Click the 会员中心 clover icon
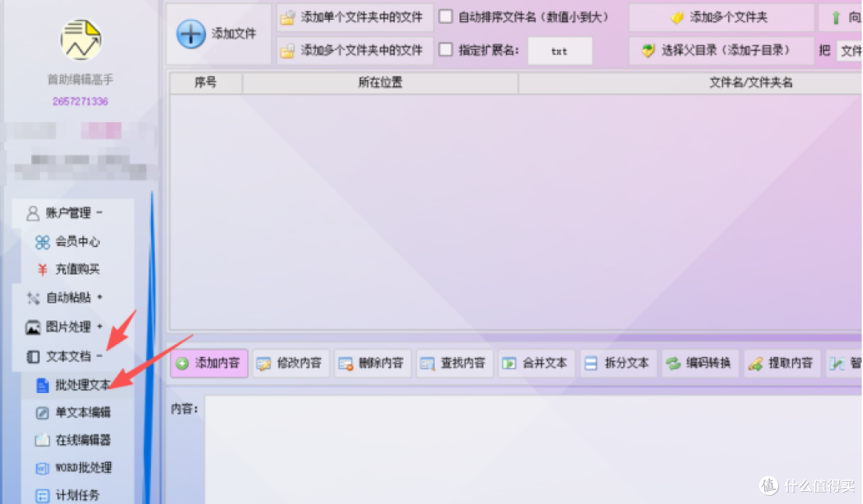Viewport: 863px width, 504px height. click(42, 242)
